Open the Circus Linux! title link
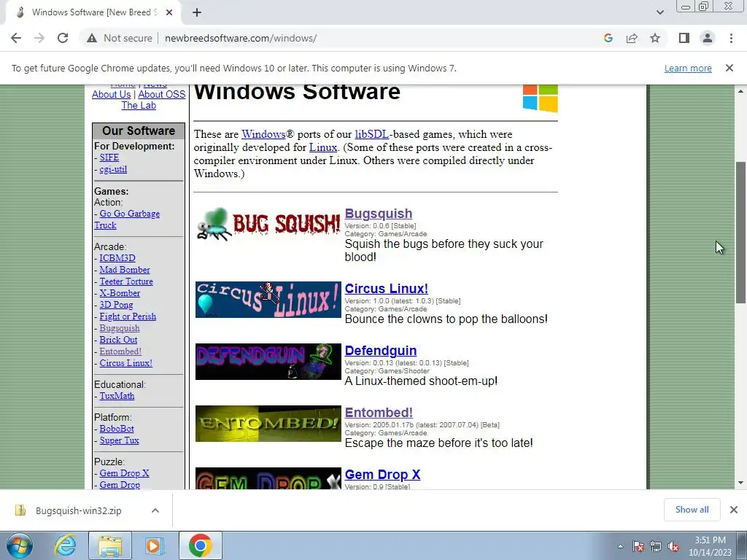 point(387,289)
